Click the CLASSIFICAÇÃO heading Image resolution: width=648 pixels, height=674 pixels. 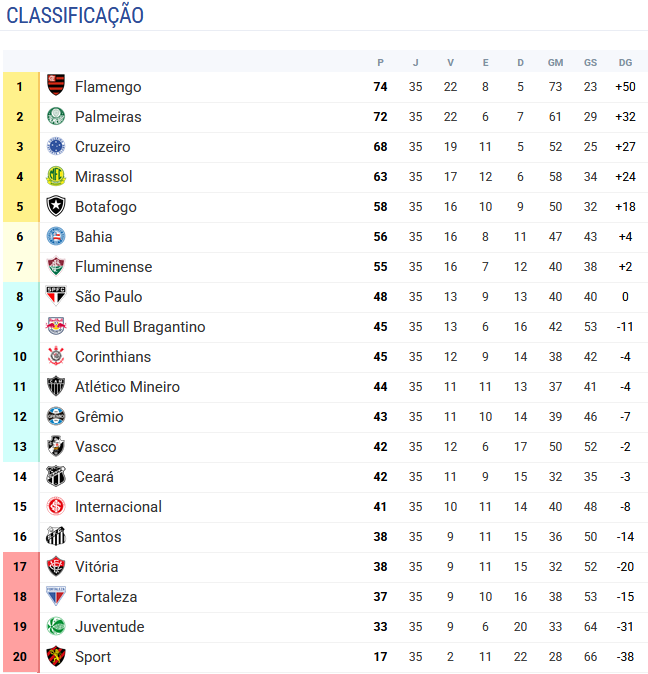pyautogui.click(x=75, y=15)
